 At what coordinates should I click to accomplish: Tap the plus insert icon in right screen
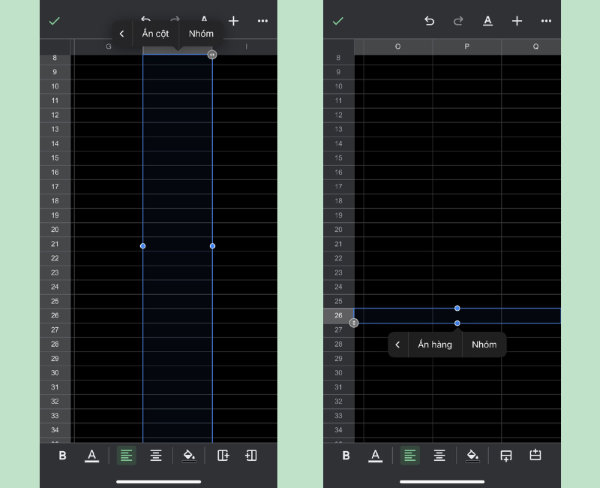pos(517,20)
